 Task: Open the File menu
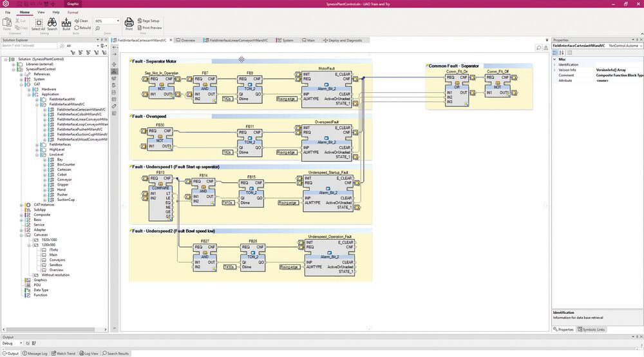point(8,12)
